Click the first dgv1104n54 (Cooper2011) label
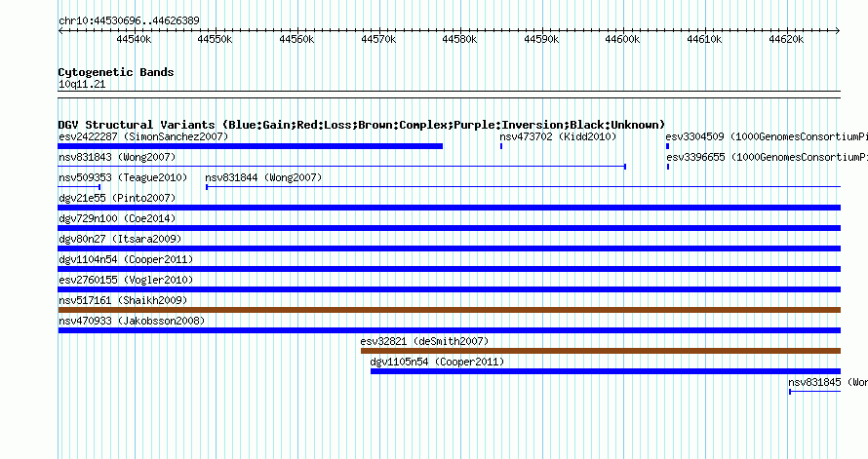The height and width of the screenshot is (459, 868). click(x=126, y=259)
